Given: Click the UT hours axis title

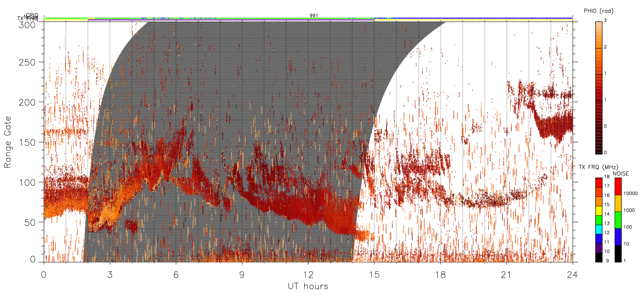Looking at the screenshot, I should click(x=308, y=287).
